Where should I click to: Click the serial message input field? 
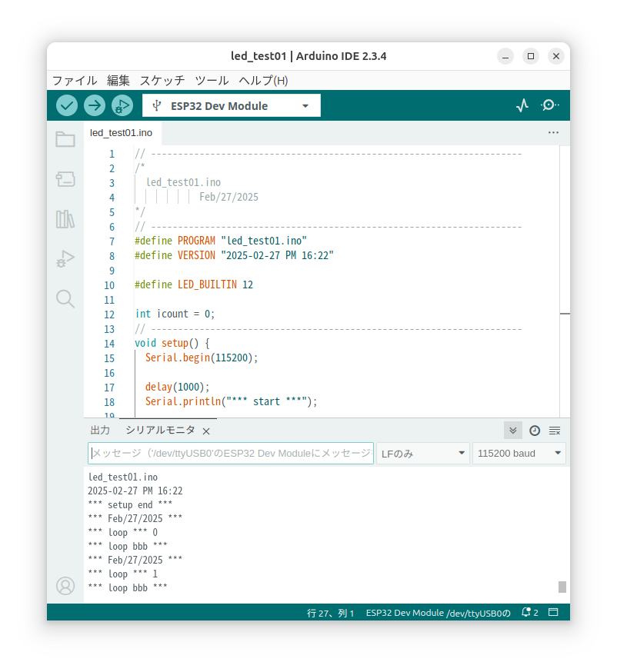(x=231, y=454)
